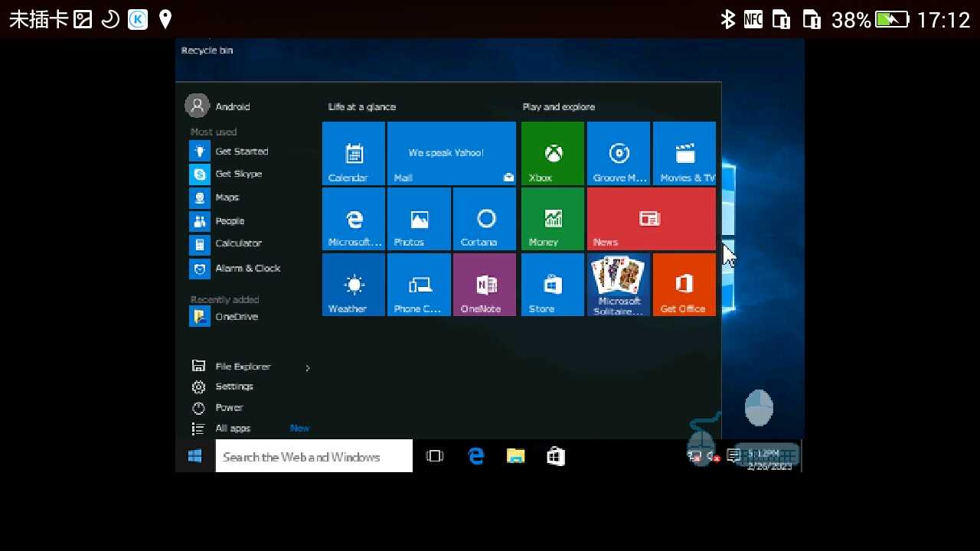
Task: Launch Alarm & Clock from Most used
Action: [235, 269]
